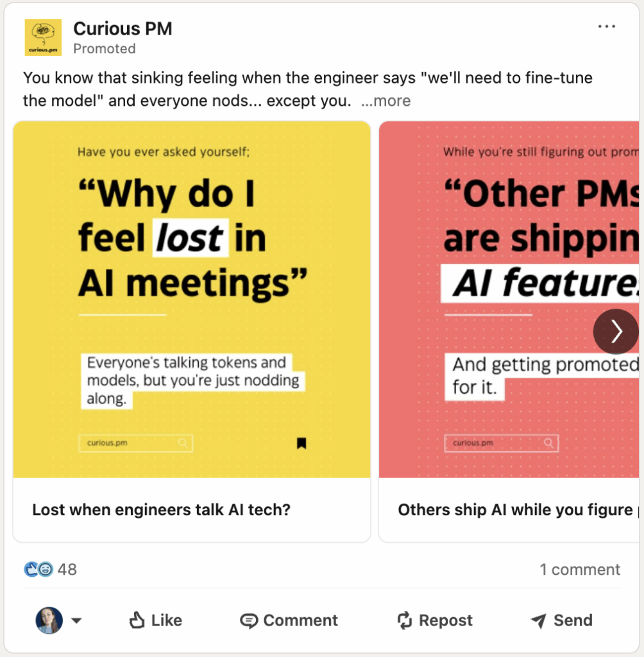Open the profile identity switcher dropdown arrow
Image resolution: width=644 pixels, height=657 pixels.
76,620
